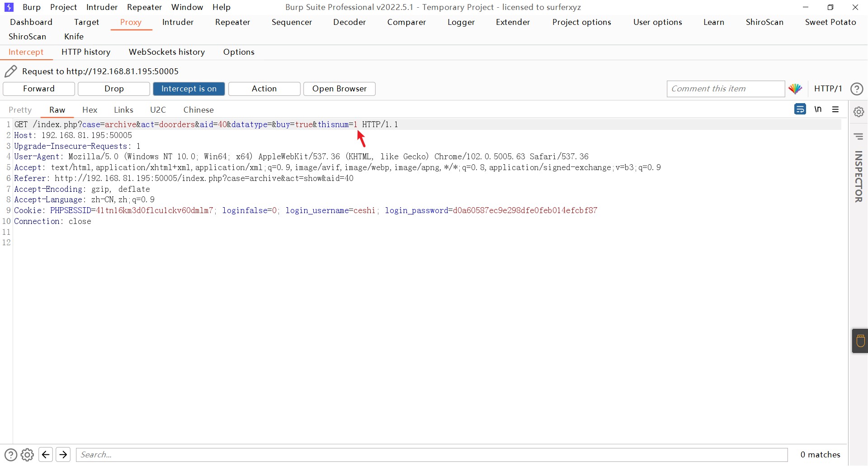
Task: Go to next search match arrow
Action: 63,455
